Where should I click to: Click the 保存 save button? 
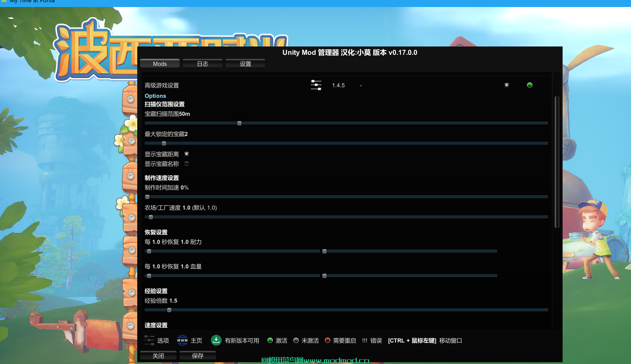(x=197, y=356)
